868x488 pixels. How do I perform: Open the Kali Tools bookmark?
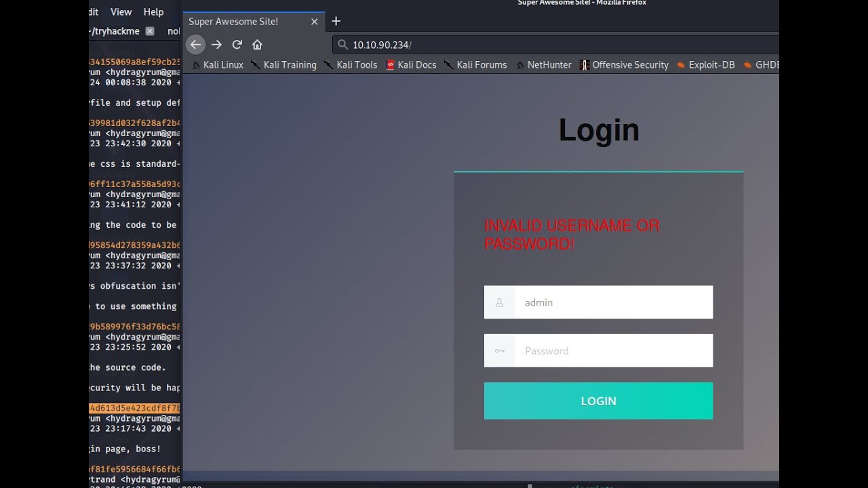[350, 65]
